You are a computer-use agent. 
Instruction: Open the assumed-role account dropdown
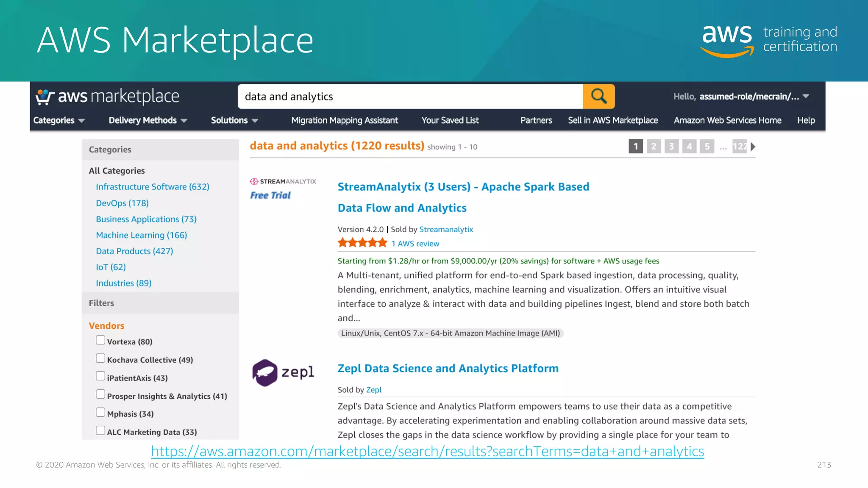[x=742, y=97]
